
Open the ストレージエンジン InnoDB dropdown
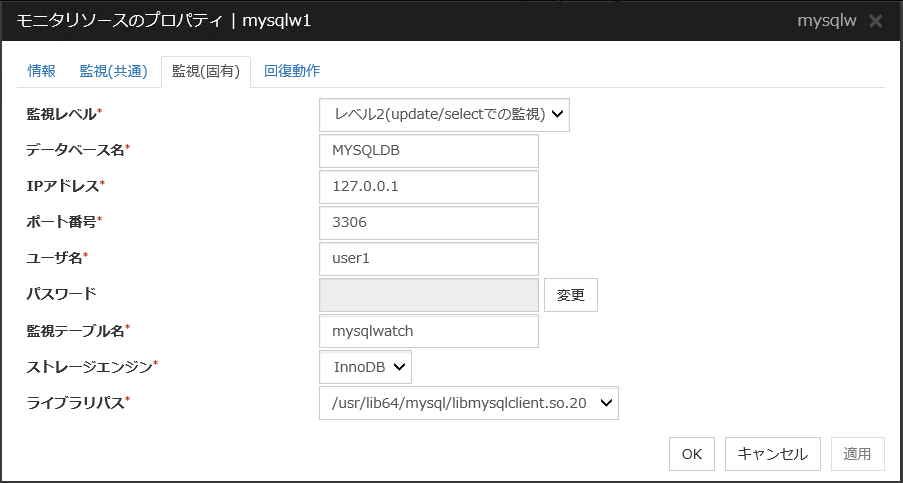pos(365,367)
